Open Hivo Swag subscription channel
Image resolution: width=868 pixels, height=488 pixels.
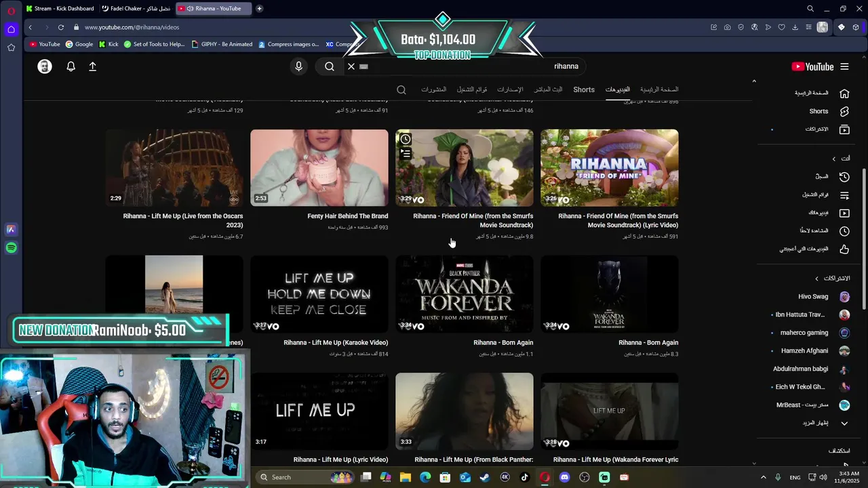tap(823, 296)
